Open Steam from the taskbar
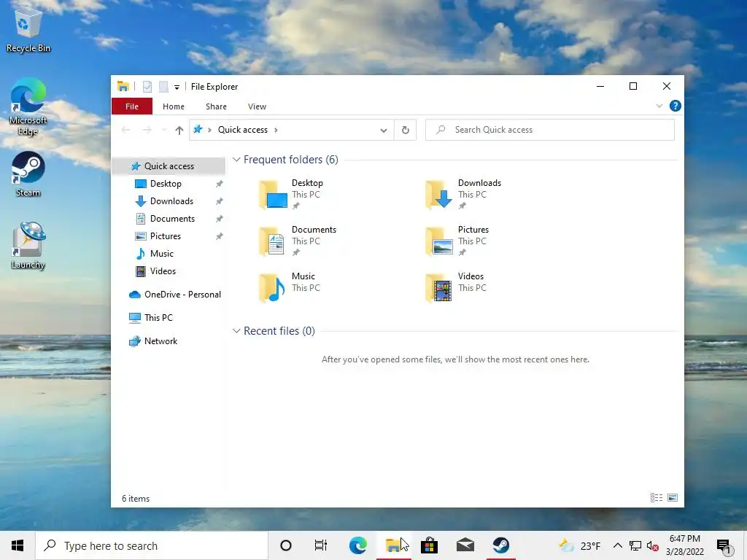The height and width of the screenshot is (560, 747). [500, 545]
